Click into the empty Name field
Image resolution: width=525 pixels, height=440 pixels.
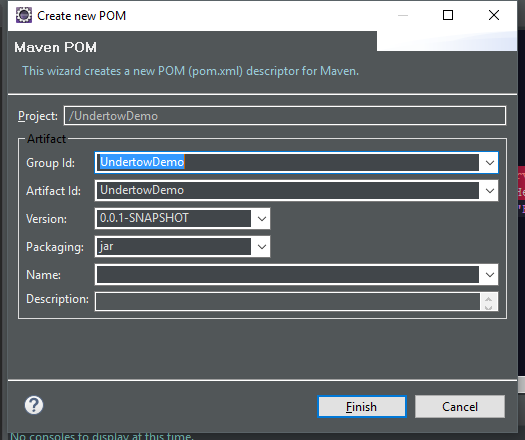[288, 275]
